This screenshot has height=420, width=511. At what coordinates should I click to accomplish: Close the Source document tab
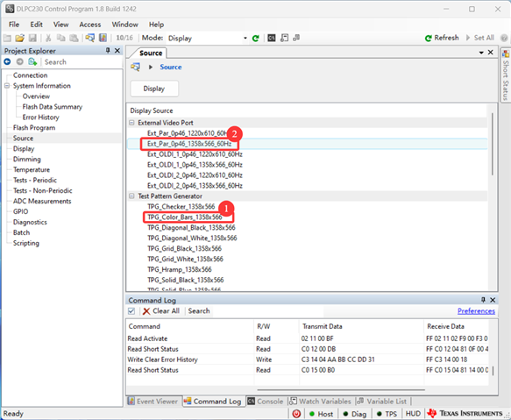(491, 53)
